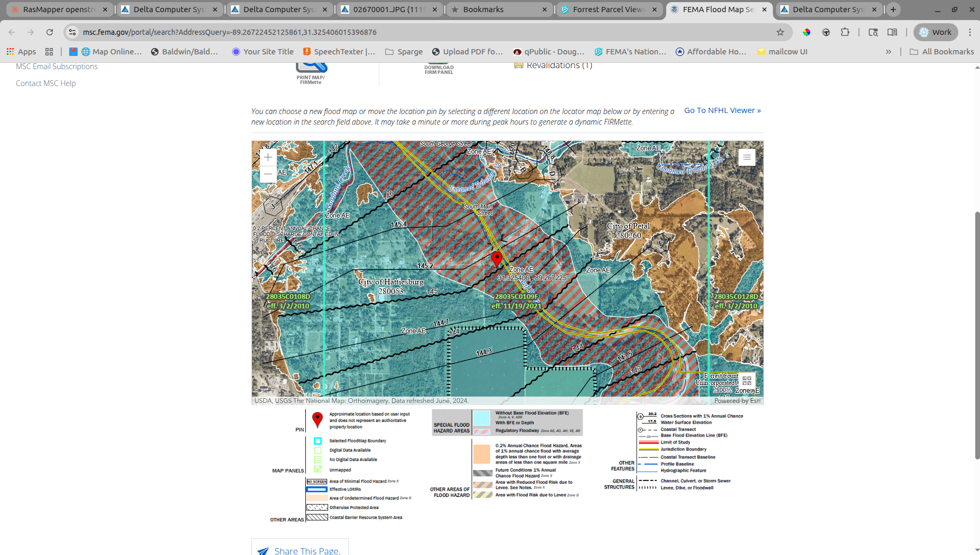Open the Google Apps grid icon
This screenshot has height=555, width=980.
click(10, 51)
